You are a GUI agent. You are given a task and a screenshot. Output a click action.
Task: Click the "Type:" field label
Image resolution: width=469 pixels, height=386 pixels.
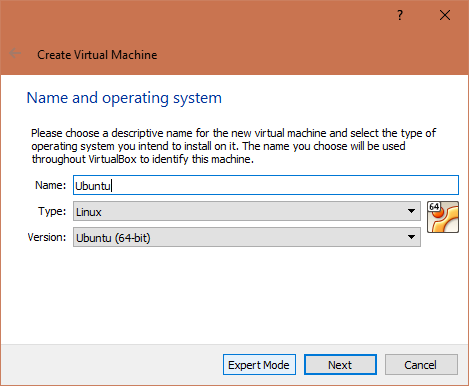pos(52,211)
